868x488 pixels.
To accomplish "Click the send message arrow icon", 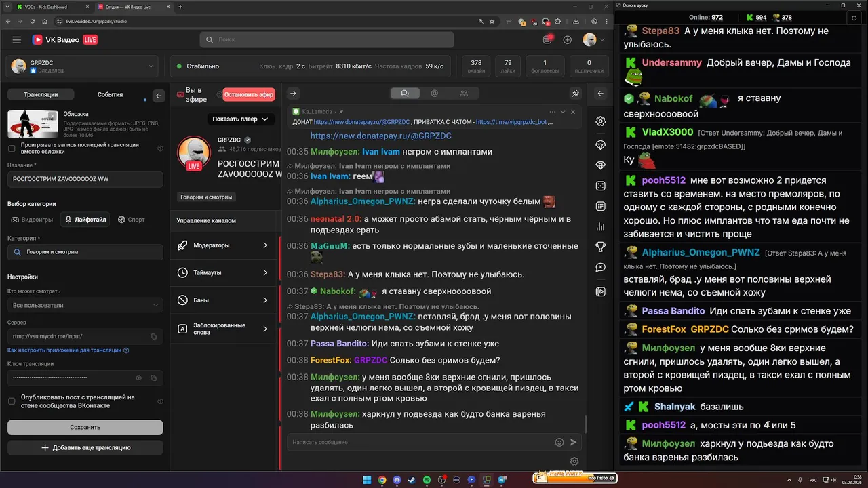I will [x=574, y=442].
